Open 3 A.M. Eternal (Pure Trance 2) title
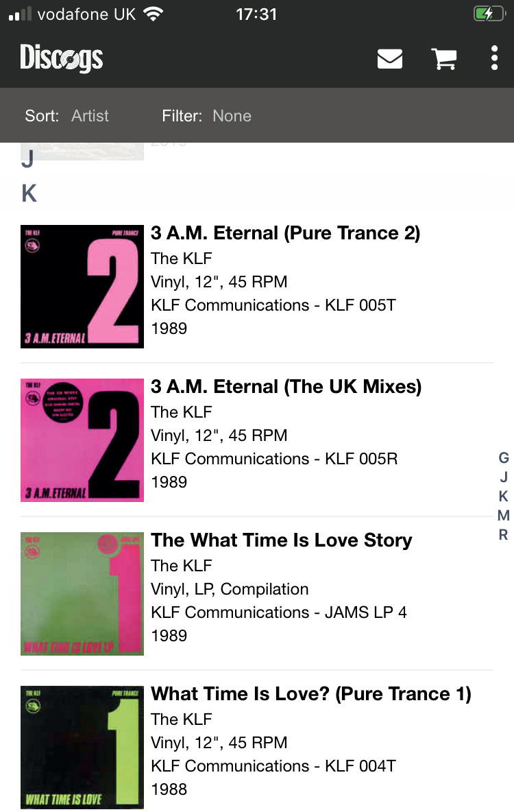The width and height of the screenshot is (514, 812). point(285,233)
